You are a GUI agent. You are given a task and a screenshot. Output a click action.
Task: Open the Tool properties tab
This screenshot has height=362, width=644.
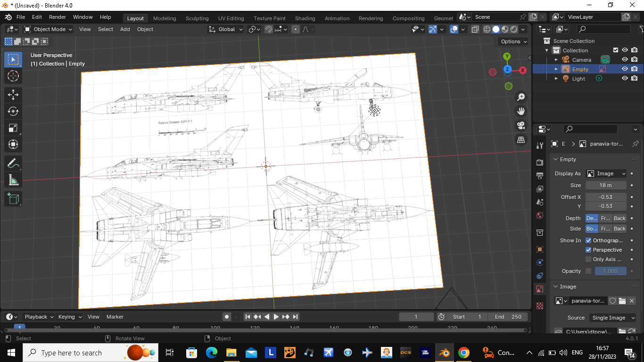[540, 145]
